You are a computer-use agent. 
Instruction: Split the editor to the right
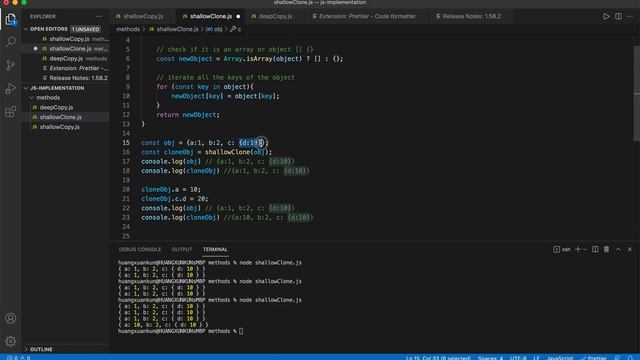618,16
